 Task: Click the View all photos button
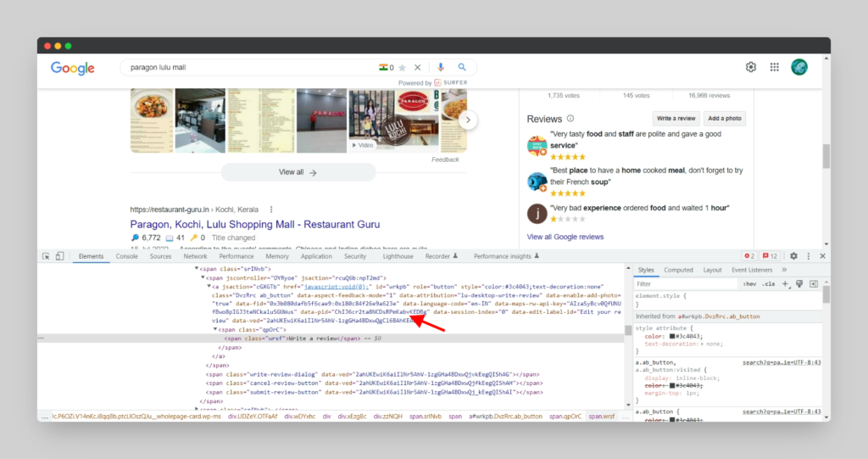coord(298,172)
